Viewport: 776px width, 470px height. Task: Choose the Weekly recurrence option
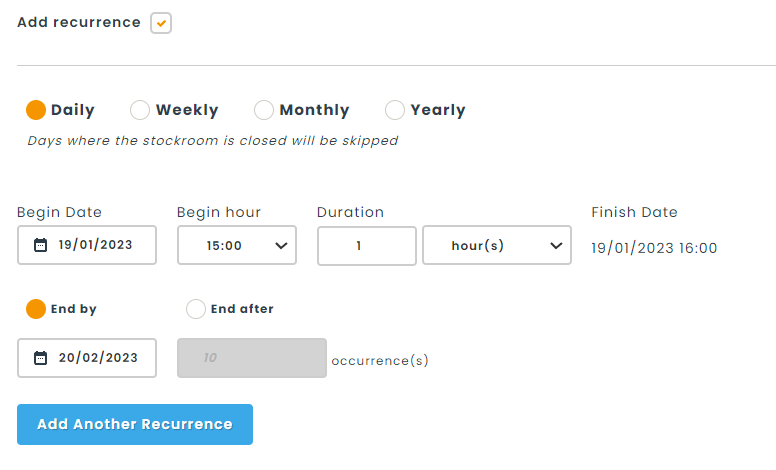pos(141,110)
